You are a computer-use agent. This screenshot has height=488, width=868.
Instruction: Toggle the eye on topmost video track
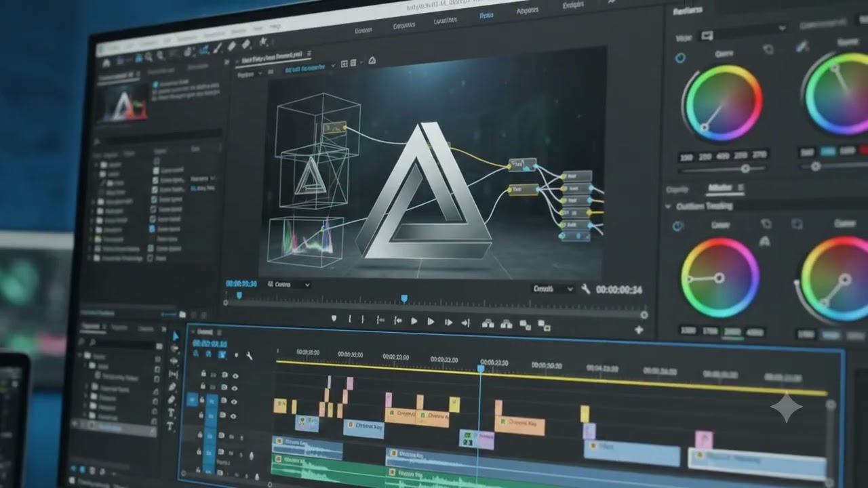[235, 375]
